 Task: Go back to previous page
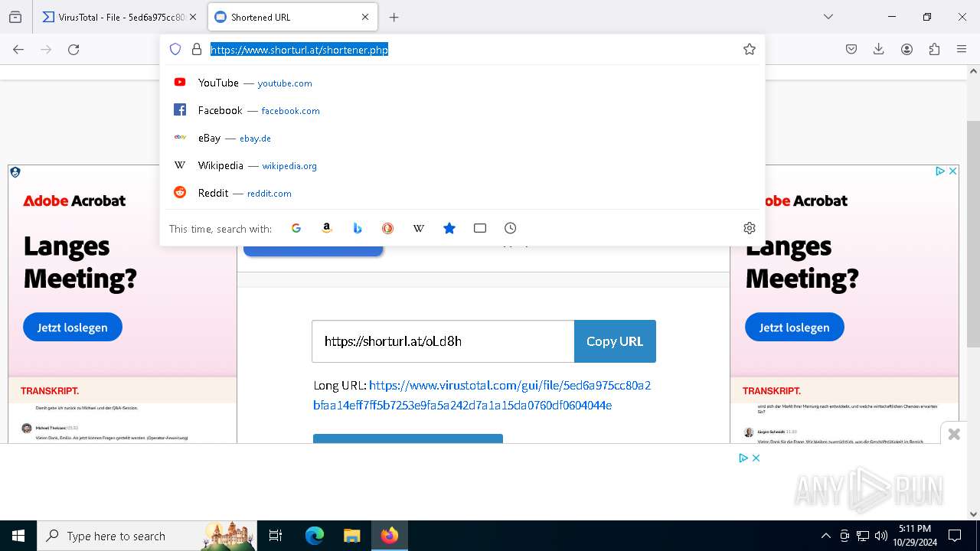[18, 49]
